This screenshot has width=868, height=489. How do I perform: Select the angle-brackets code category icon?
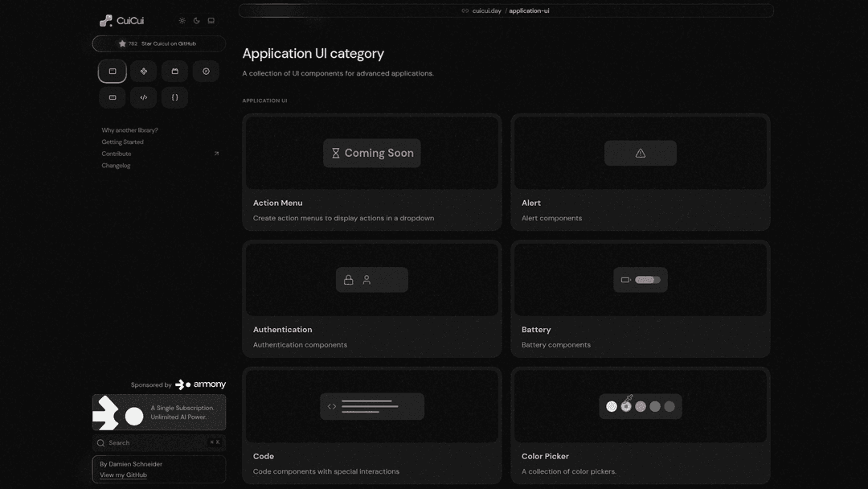point(144,97)
